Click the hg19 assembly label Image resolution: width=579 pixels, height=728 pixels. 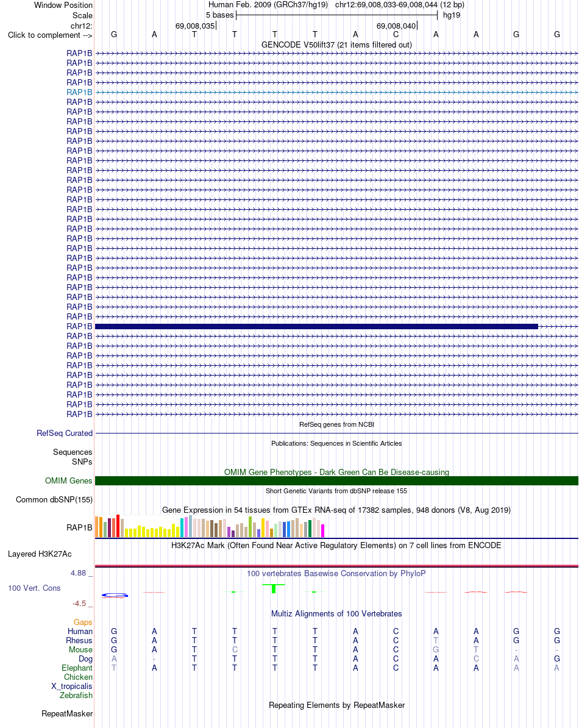point(452,15)
